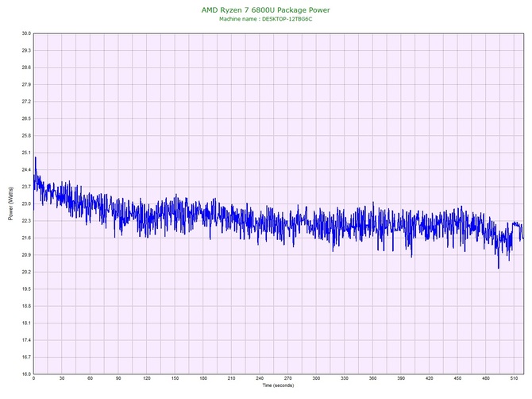Click the 480 tick on the time axis

[486, 378]
